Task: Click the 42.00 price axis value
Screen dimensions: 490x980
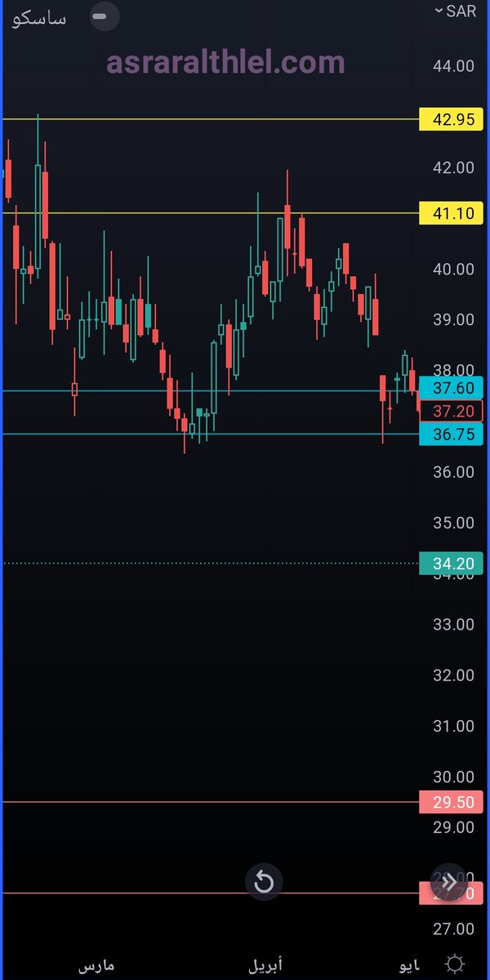Action: coord(453,167)
